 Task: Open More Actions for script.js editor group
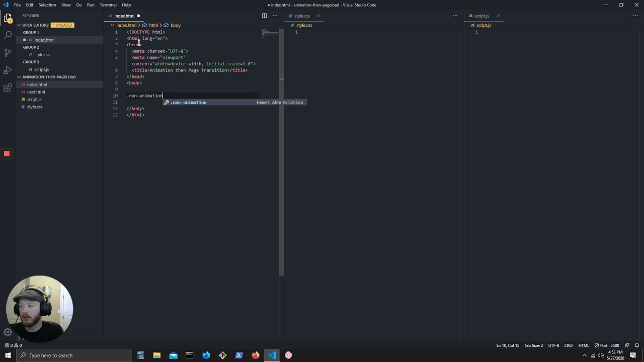[635, 16]
